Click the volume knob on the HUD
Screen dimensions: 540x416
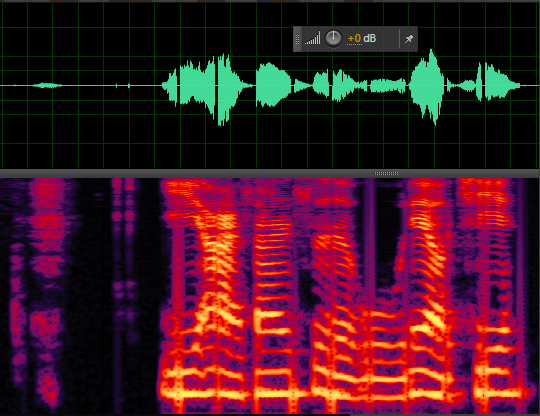click(x=333, y=38)
